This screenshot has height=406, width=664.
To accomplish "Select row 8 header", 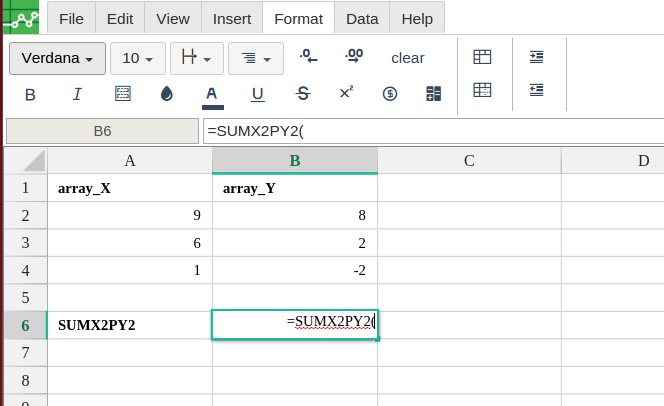I will pos(26,380).
